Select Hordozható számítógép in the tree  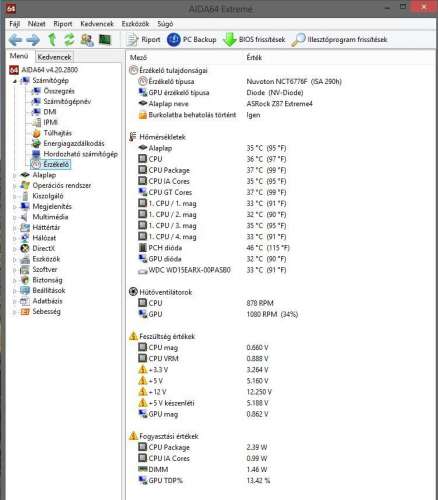point(80,154)
